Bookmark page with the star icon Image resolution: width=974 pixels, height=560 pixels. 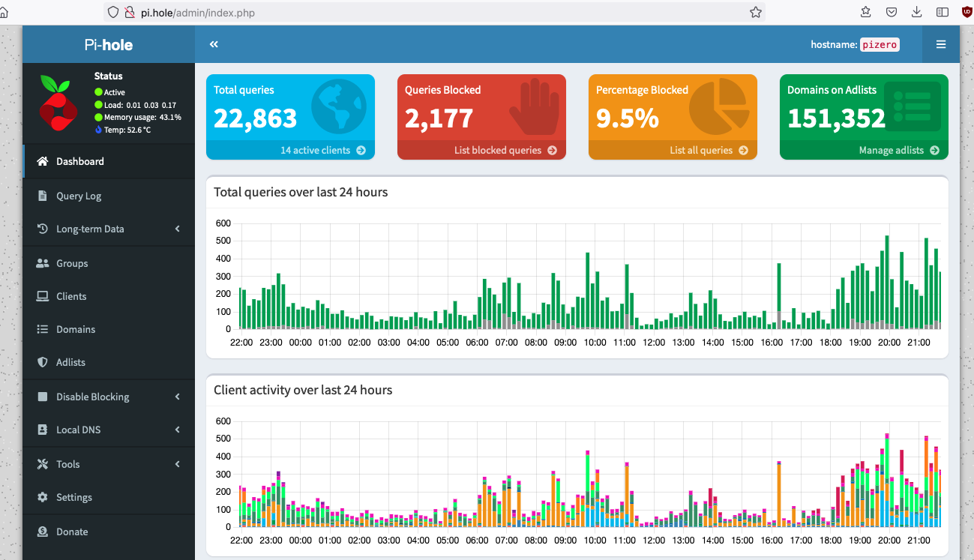tap(756, 12)
